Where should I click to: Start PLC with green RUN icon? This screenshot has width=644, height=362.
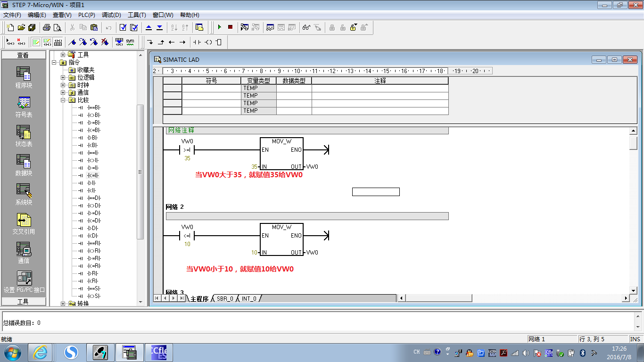click(220, 27)
